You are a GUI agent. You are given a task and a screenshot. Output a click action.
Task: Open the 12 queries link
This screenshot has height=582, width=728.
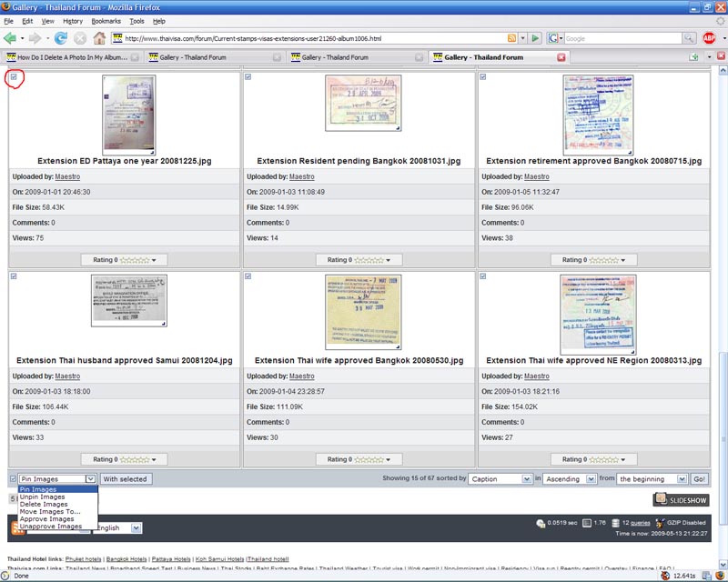click(641, 523)
